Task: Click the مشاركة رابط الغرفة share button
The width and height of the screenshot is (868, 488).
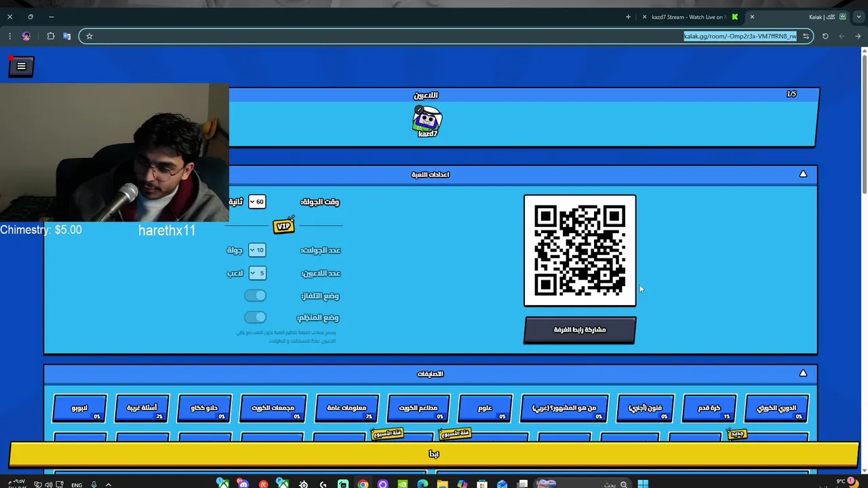Action: [x=580, y=330]
